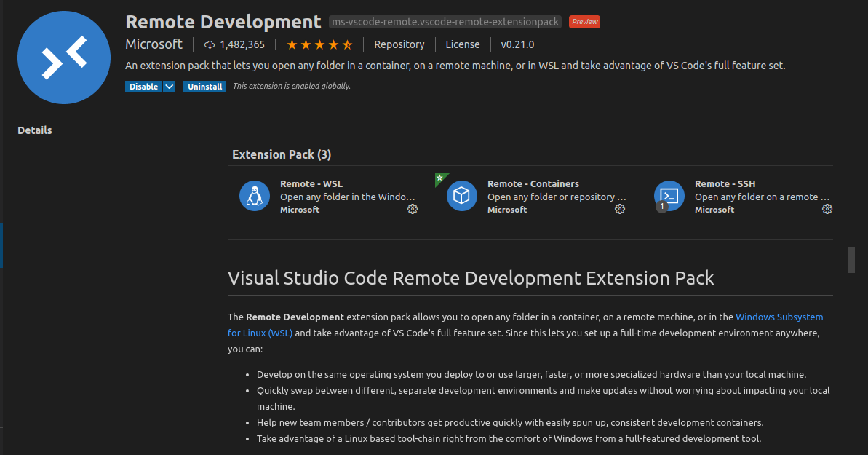Click the install count 1,482,365

click(x=242, y=45)
